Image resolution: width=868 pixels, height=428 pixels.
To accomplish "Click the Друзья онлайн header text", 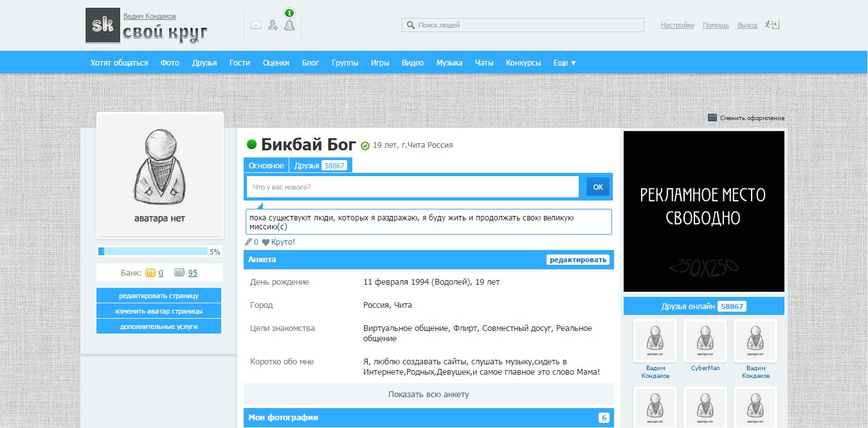I will click(x=688, y=307).
